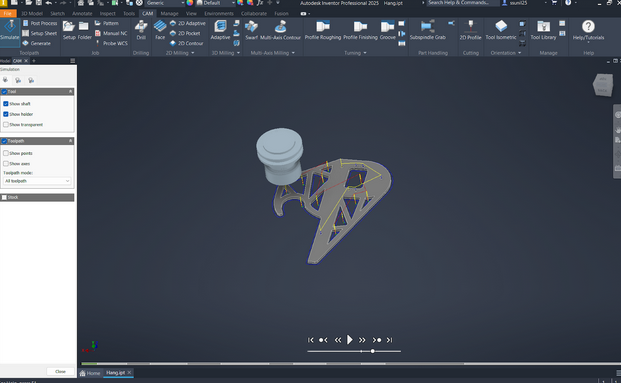Viewport: 621px width, 383px height.
Task: Choose Profile Finishing turning operation
Action: click(360, 30)
